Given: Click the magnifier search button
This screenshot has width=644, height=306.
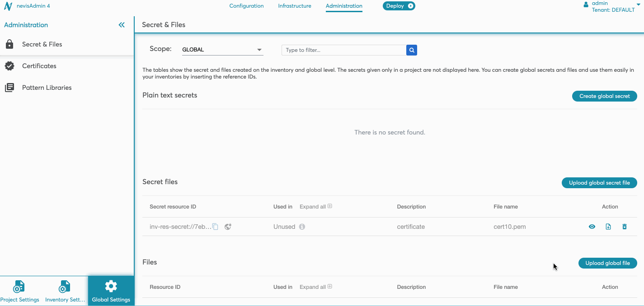Looking at the screenshot, I should pyautogui.click(x=411, y=50).
